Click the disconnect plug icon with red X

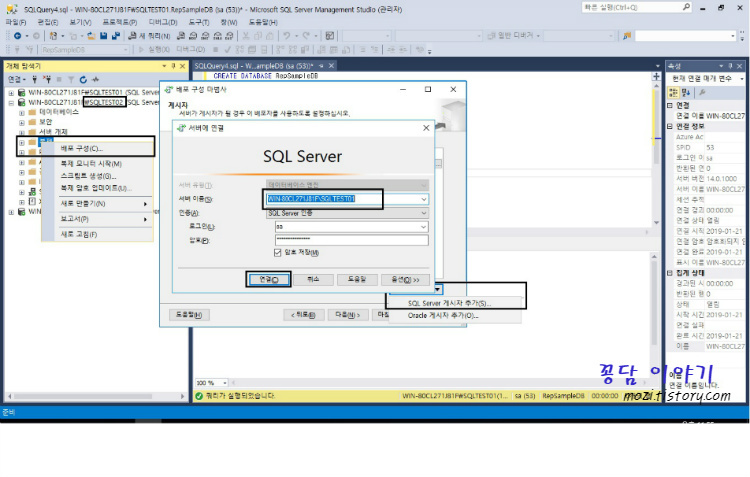(x=47, y=79)
